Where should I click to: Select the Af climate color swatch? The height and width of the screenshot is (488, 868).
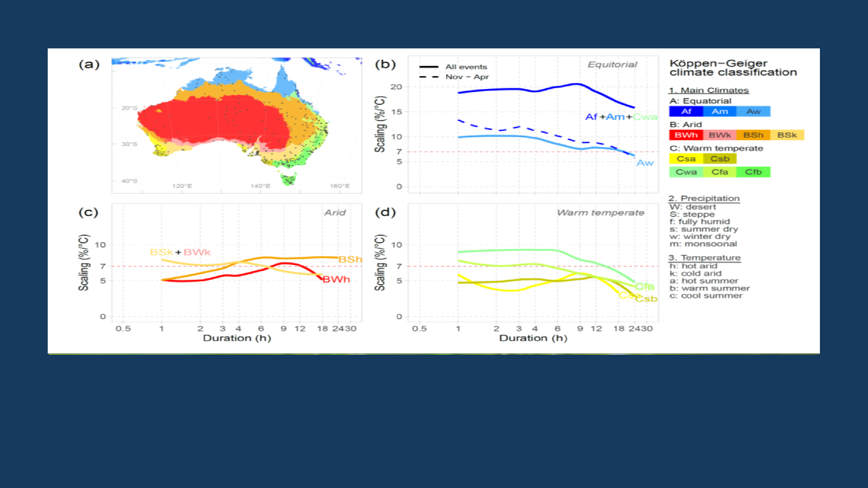(687, 111)
